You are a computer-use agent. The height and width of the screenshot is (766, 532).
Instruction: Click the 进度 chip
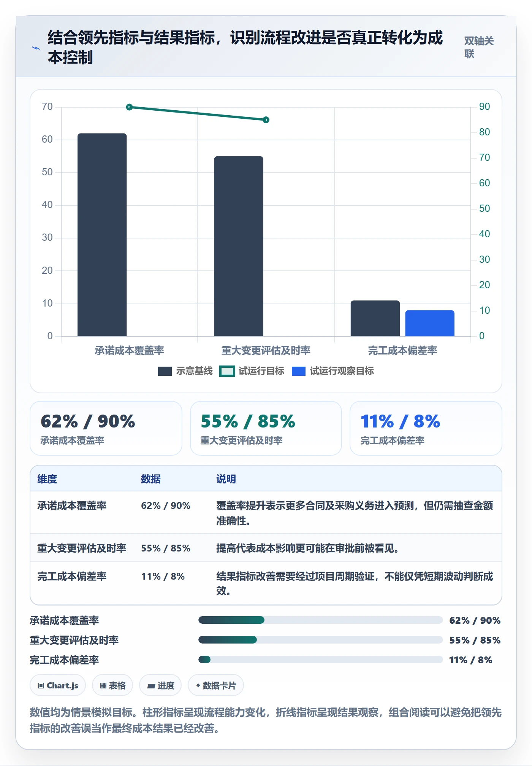(x=160, y=685)
